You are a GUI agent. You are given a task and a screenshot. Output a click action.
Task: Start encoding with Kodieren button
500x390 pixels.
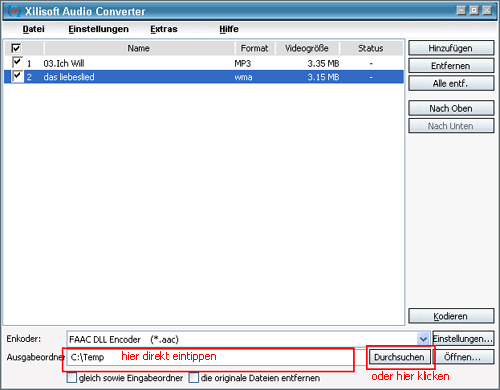(x=451, y=316)
